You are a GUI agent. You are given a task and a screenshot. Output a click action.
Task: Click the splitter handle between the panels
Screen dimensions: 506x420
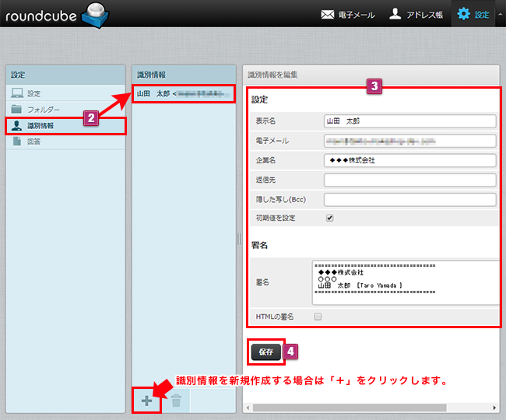pos(239,239)
